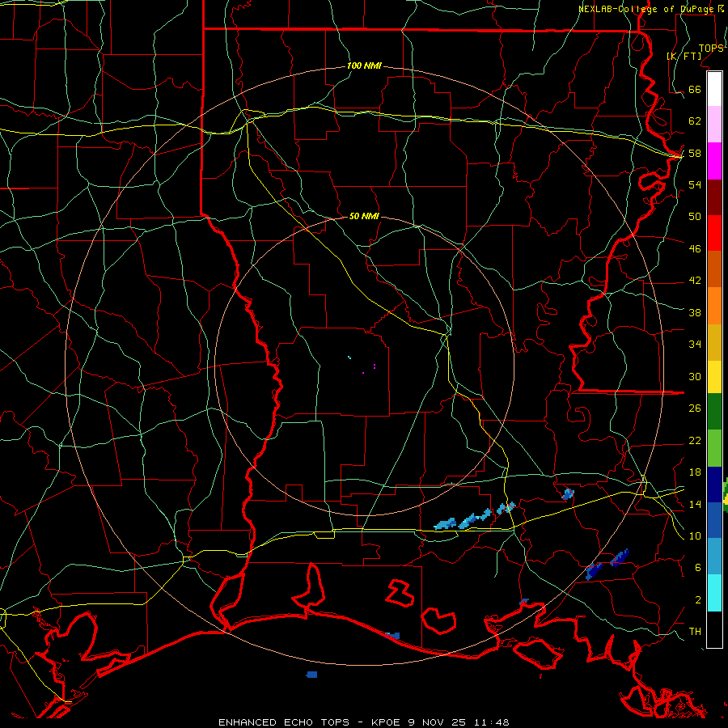Click the navy swatch between 18 and 14
Image resolution: width=728 pixels, height=728 pixels.
(714, 485)
